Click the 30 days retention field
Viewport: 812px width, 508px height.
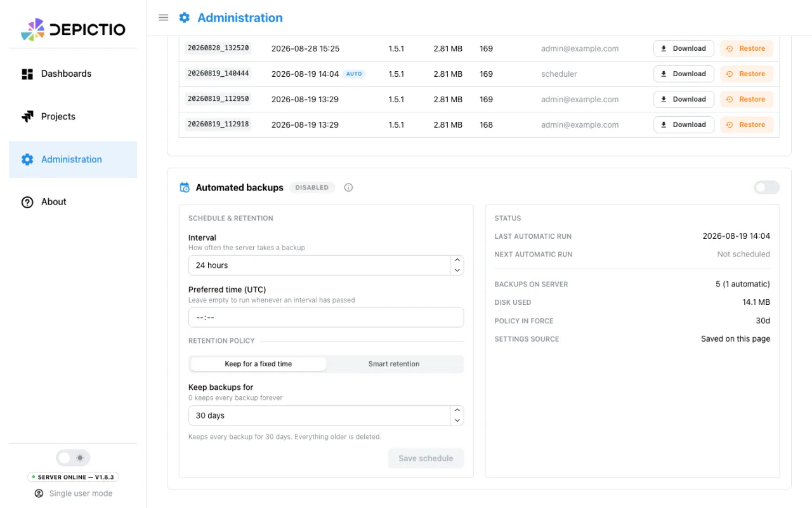click(319, 415)
